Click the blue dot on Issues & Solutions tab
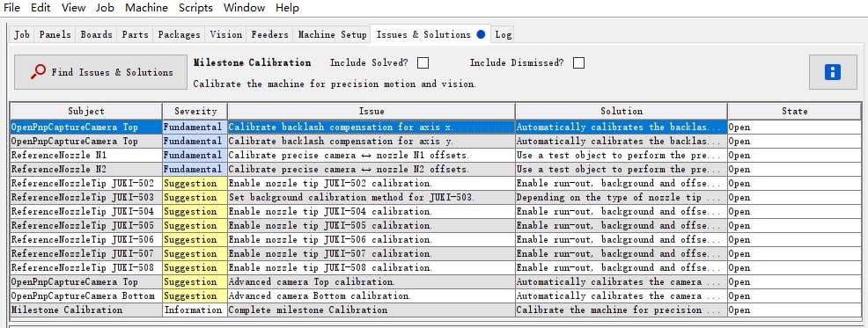868x328 pixels. pyautogui.click(x=481, y=34)
